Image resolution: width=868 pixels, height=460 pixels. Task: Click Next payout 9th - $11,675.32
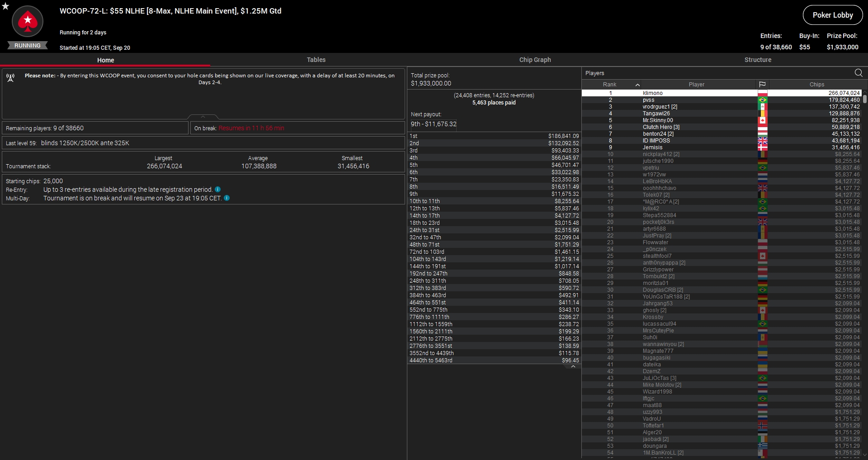(x=434, y=124)
